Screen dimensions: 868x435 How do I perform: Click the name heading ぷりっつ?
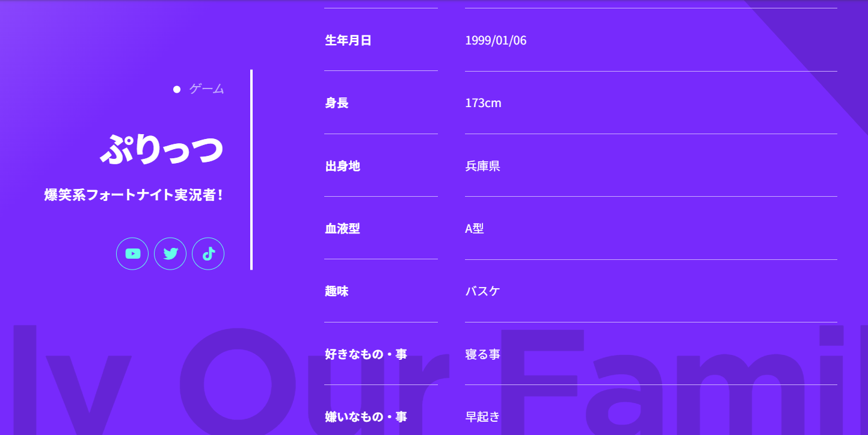click(162, 149)
